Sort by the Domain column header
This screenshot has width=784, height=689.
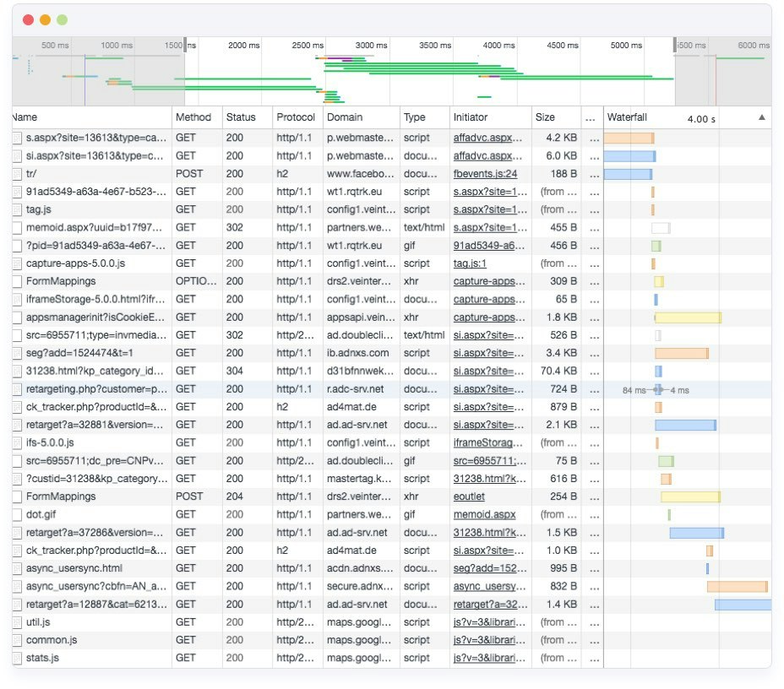(x=362, y=117)
